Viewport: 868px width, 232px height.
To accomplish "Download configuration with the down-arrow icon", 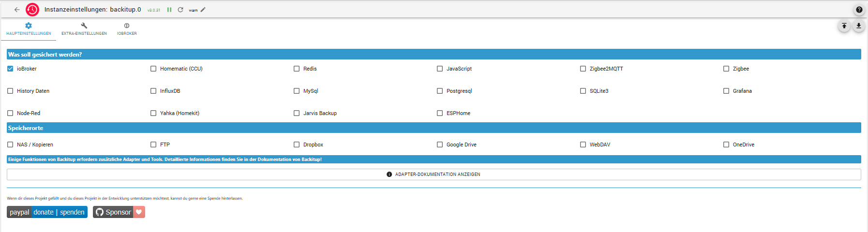I will [859, 26].
